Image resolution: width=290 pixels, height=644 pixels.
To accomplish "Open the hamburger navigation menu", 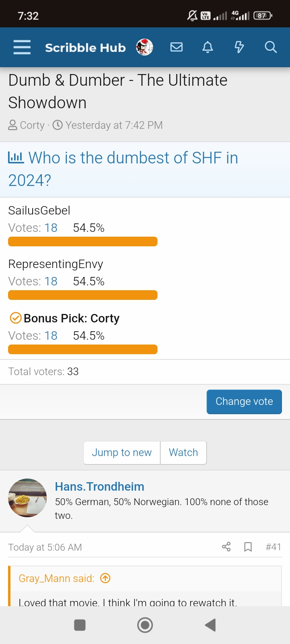I will [22, 47].
